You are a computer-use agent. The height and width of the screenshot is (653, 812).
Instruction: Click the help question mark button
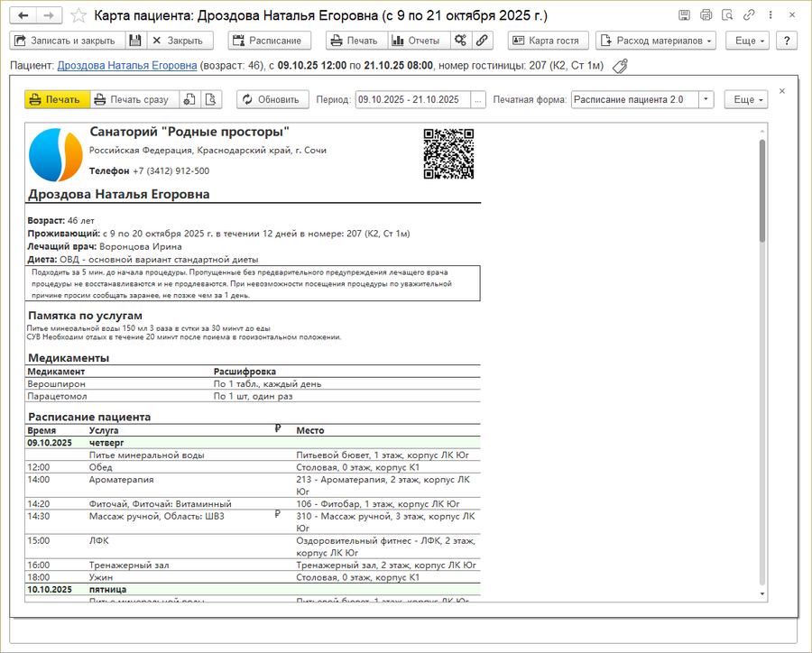click(787, 41)
